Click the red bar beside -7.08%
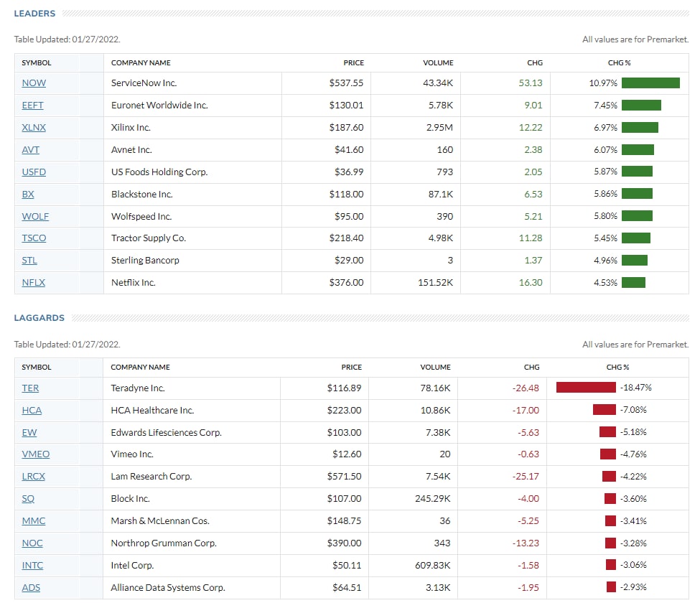Screen dimensions: 700x603 tap(604, 410)
